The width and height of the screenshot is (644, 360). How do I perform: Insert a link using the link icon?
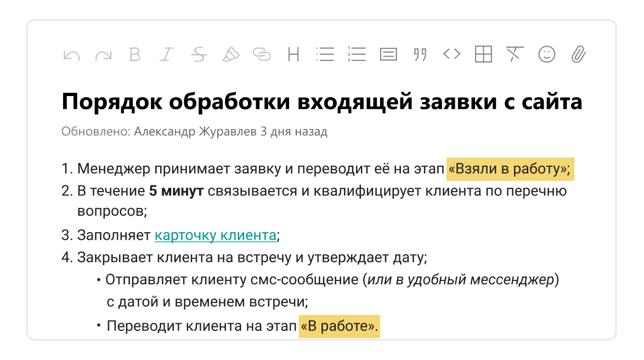pyautogui.click(x=263, y=55)
